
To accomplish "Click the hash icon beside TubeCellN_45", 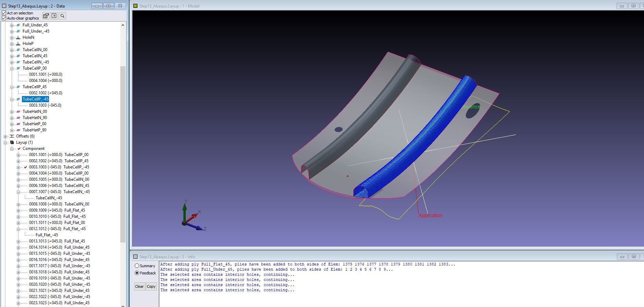I will (x=19, y=56).
